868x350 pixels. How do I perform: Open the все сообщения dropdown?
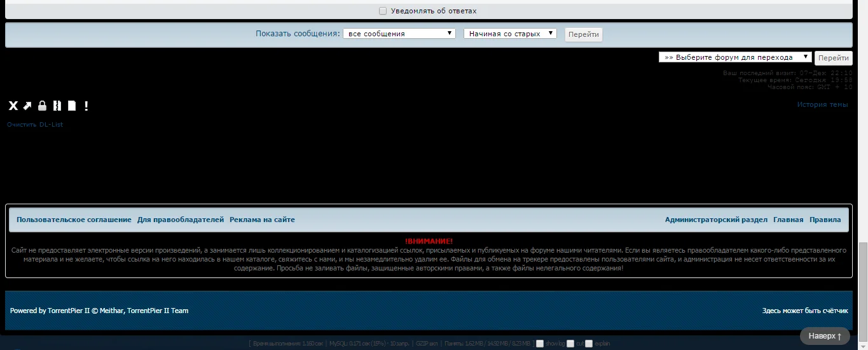pyautogui.click(x=399, y=34)
